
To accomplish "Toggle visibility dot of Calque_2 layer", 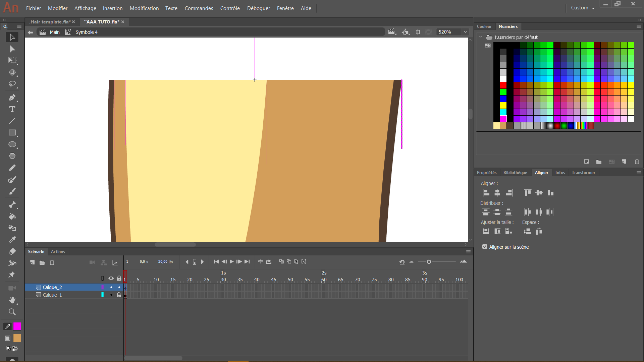I will 111,287.
